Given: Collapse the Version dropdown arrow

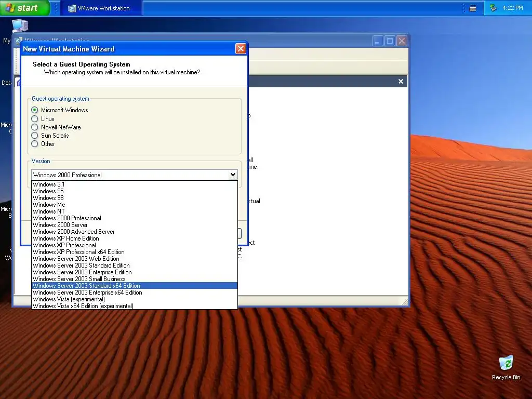Looking at the screenshot, I should point(233,175).
